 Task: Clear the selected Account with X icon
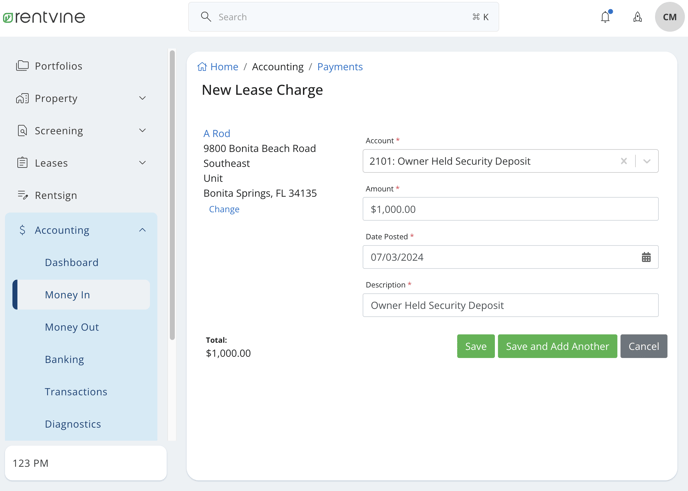(624, 161)
